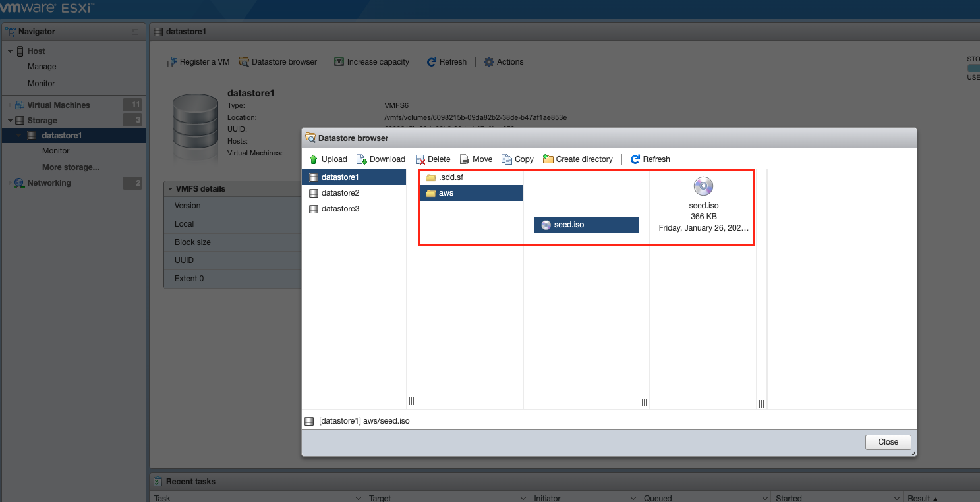Select datastore2 in the browser list
The height and width of the screenshot is (502, 980).
click(339, 193)
